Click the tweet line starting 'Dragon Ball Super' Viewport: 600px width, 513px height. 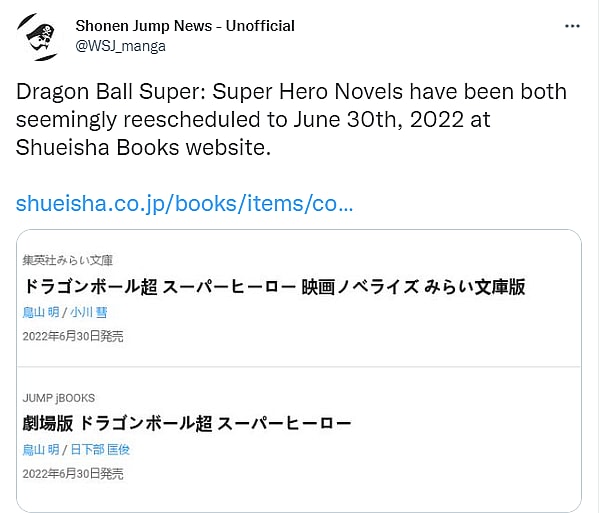[x=291, y=93]
